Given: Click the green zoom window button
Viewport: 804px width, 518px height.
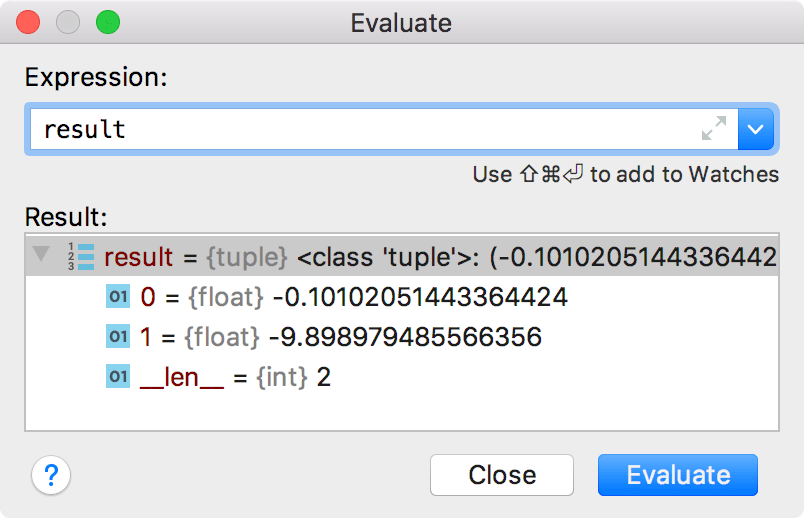Looking at the screenshot, I should 108,23.
